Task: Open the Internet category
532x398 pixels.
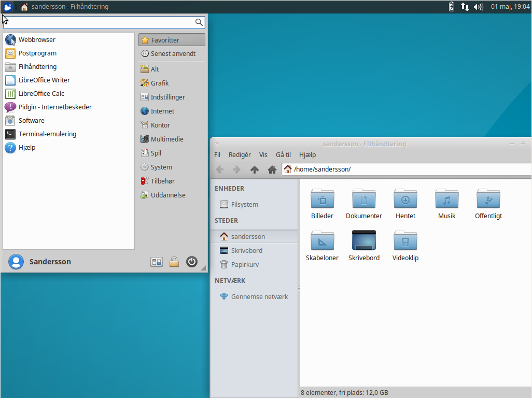Action: tap(172, 111)
